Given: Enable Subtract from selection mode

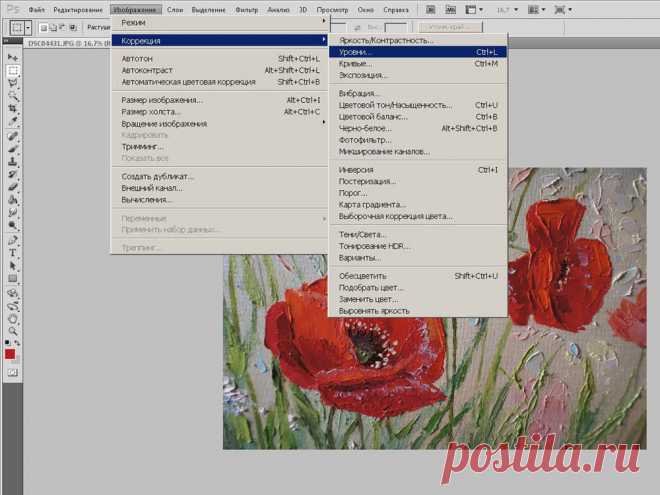Looking at the screenshot, I should click(63, 28).
